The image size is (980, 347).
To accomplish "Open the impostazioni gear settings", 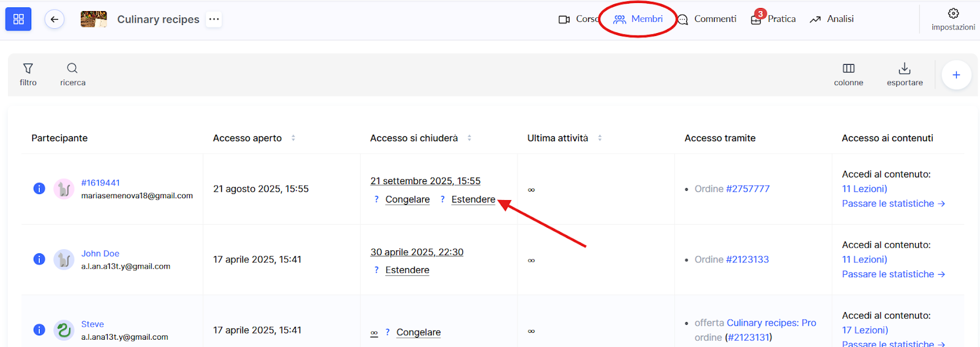I will click(953, 19).
